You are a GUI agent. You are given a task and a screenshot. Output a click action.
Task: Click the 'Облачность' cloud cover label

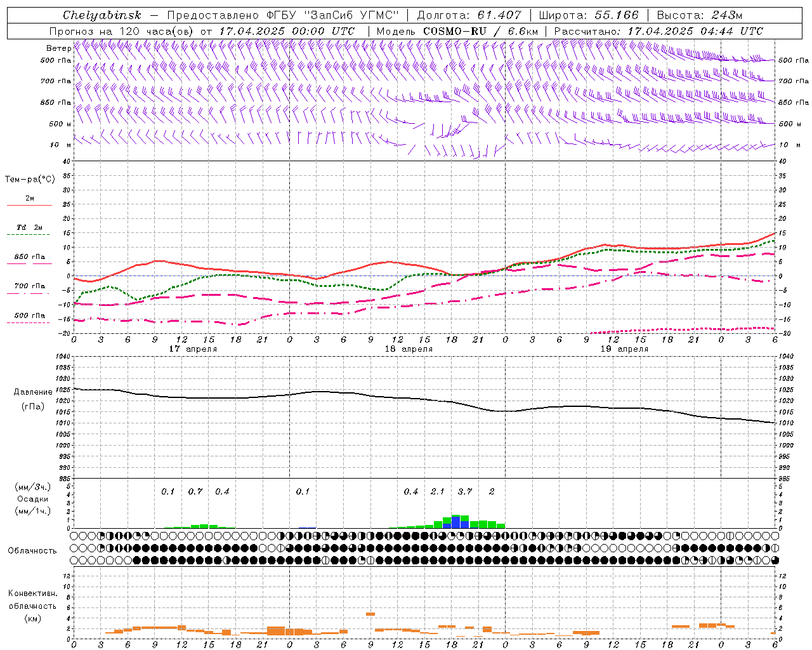[32, 551]
